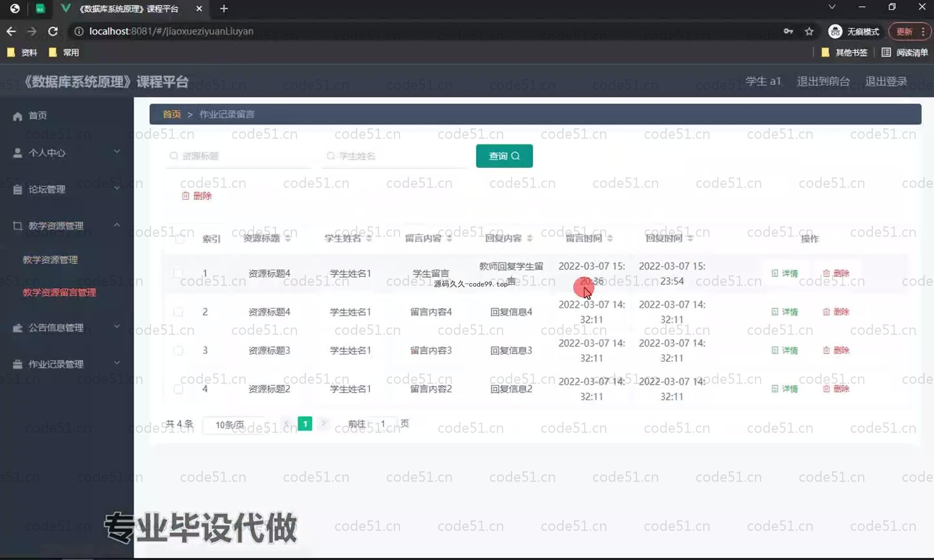Check the checkbox for row 3
934x560 pixels.
(178, 350)
